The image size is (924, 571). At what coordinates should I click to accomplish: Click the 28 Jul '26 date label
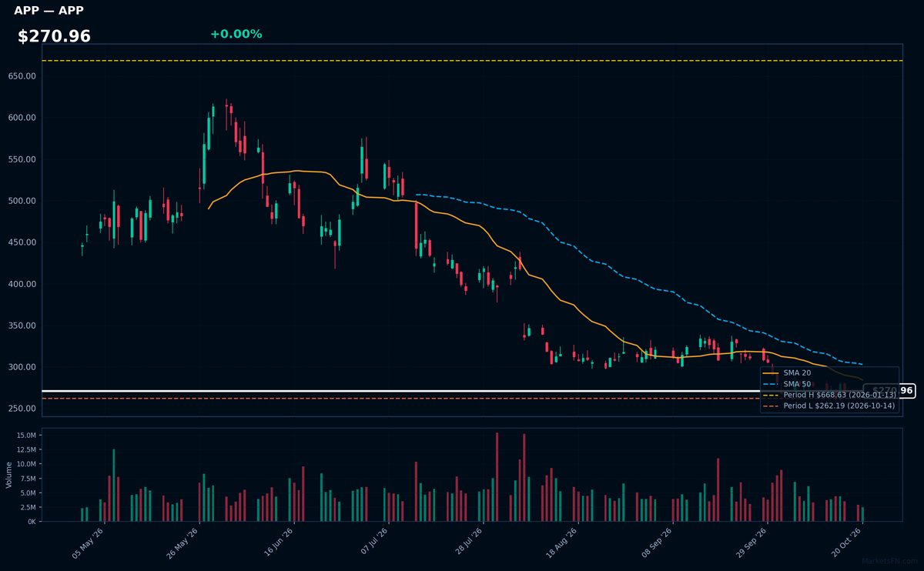[x=470, y=543]
